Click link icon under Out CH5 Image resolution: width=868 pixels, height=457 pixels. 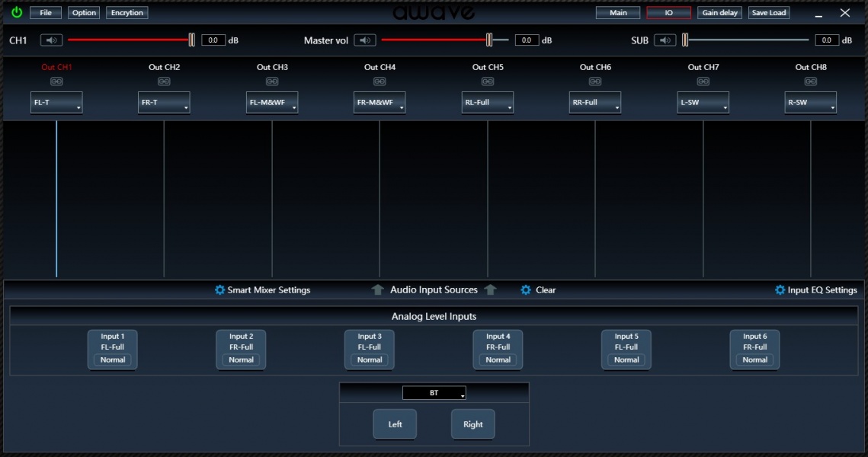point(487,81)
